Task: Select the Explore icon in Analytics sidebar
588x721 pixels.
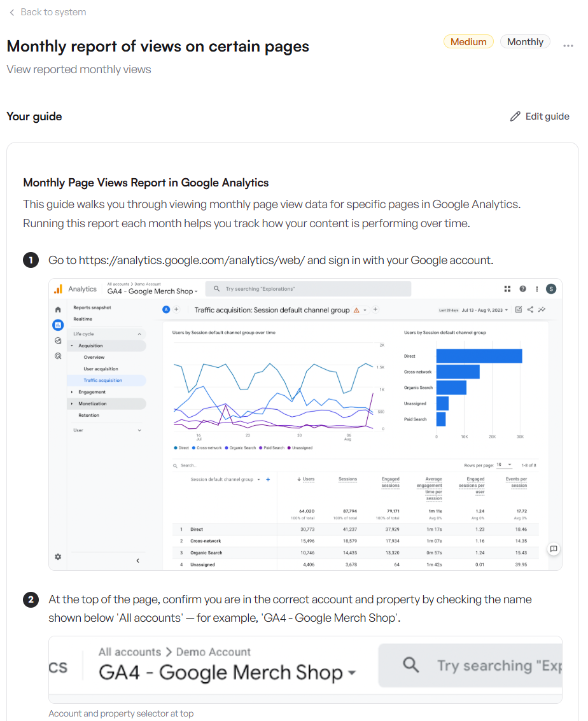Action: [x=58, y=340]
